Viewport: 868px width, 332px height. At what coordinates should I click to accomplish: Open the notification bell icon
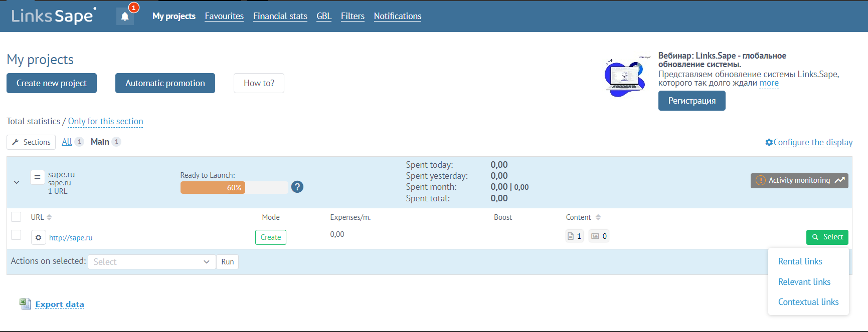(125, 16)
